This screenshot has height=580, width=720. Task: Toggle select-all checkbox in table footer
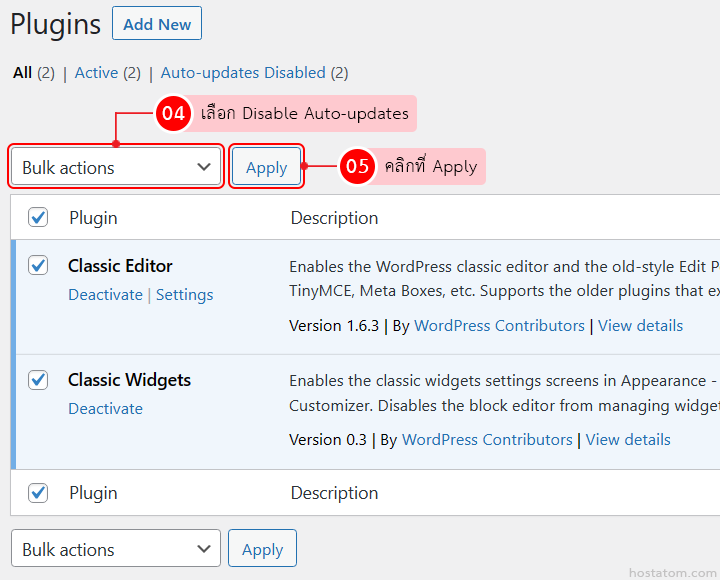point(38,492)
